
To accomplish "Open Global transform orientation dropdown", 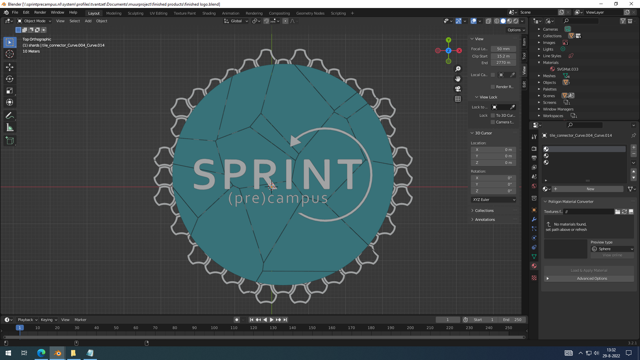I will [236, 21].
